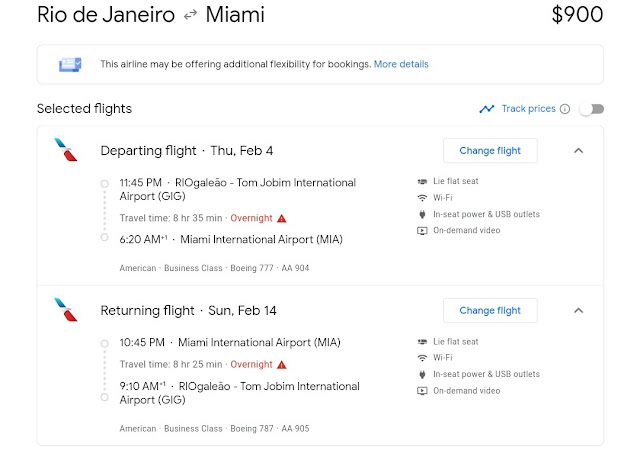The width and height of the screenshot is (640, 460).
Task: Click returning flight in-seat power icon
Action: pos(422,374)
